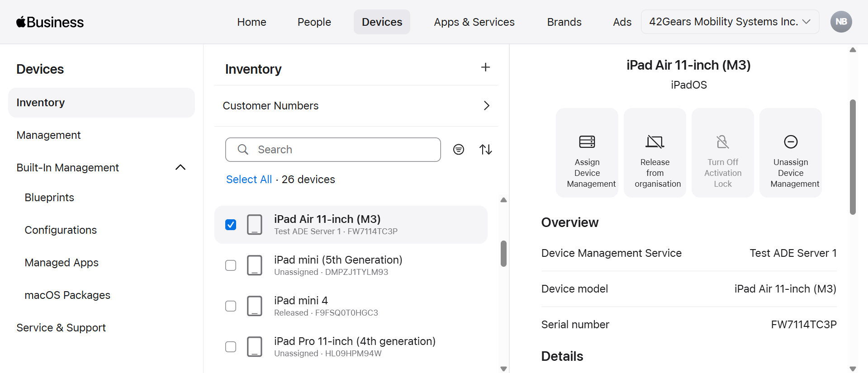868x373 pixels.
Task: Open Blueprints in the sidebar
Action: click(x=49, y=198)
